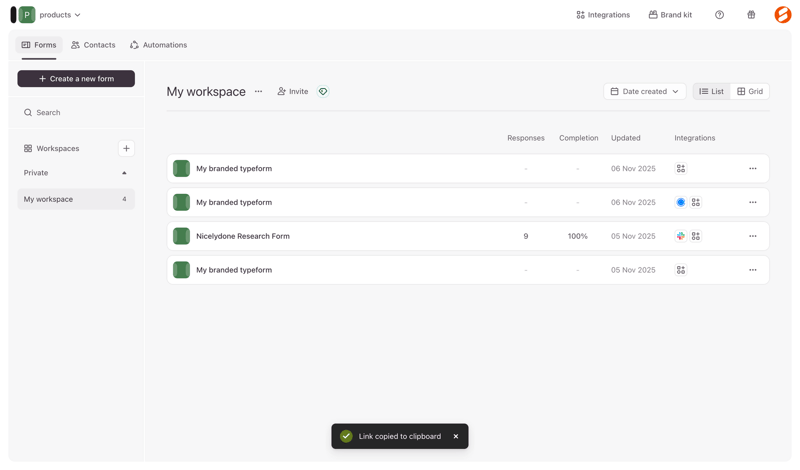This screenshot has height=470, width=800.
Task: Switch to List view
Action: tap(712, 91)
